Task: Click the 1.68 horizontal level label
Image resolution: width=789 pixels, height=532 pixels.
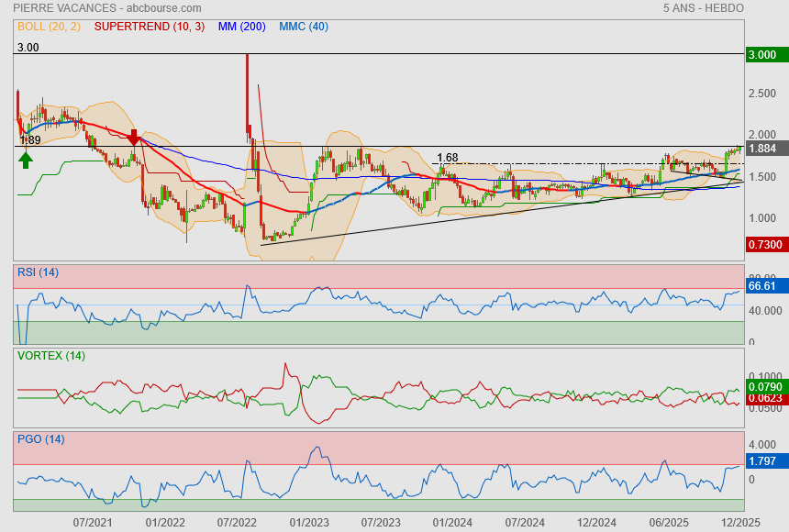Action: 447,158
